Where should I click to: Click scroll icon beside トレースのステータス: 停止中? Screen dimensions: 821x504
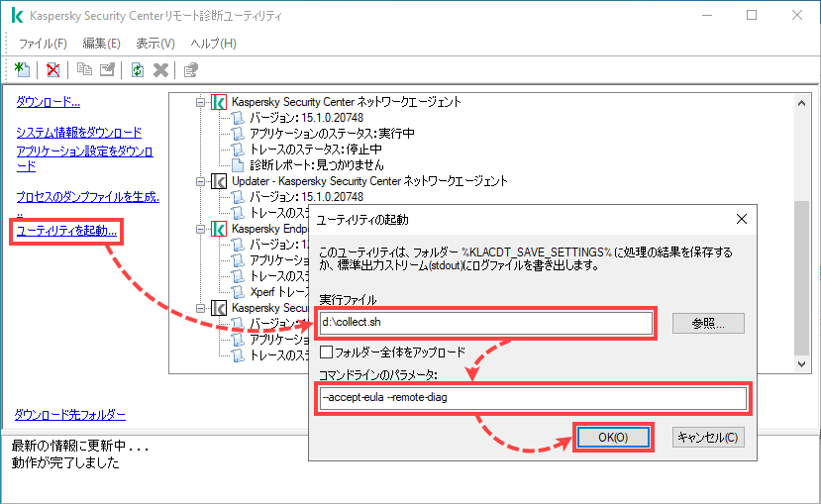238,150
